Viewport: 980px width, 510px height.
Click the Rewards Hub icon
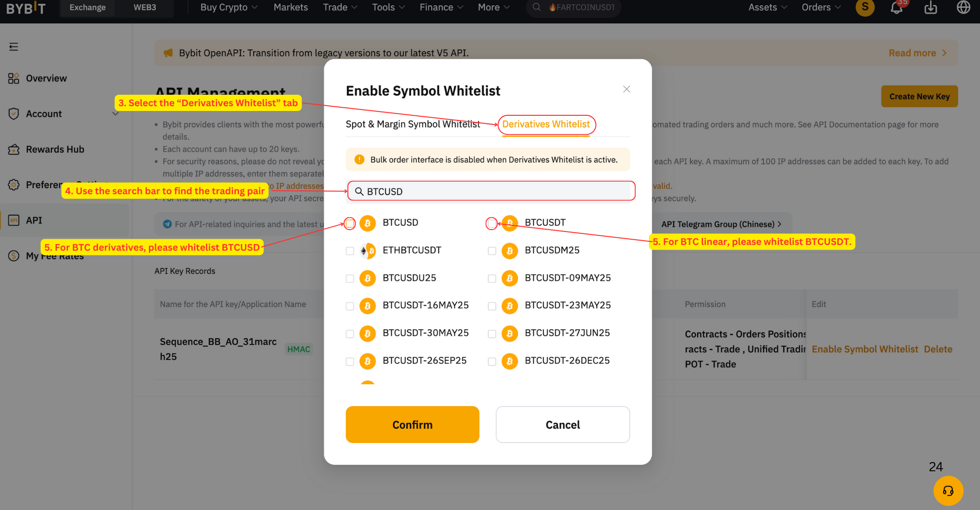tap(13, 149)
